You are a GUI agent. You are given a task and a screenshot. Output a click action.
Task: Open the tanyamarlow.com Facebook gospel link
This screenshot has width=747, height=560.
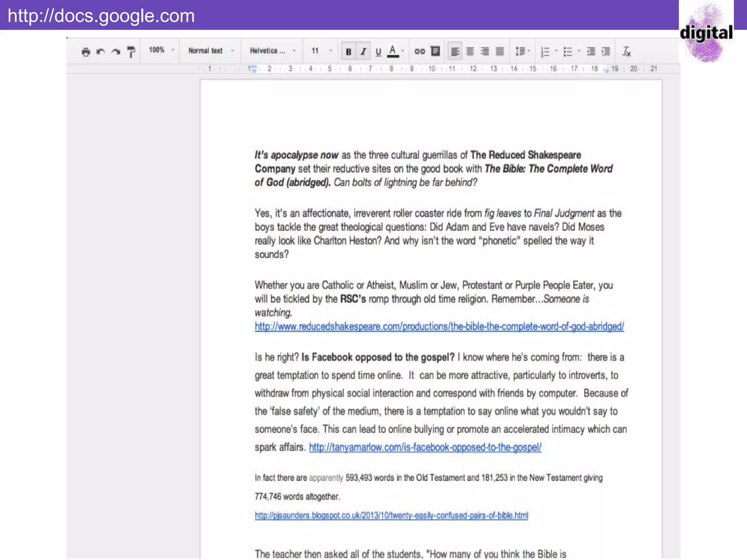tap(425, 447)
